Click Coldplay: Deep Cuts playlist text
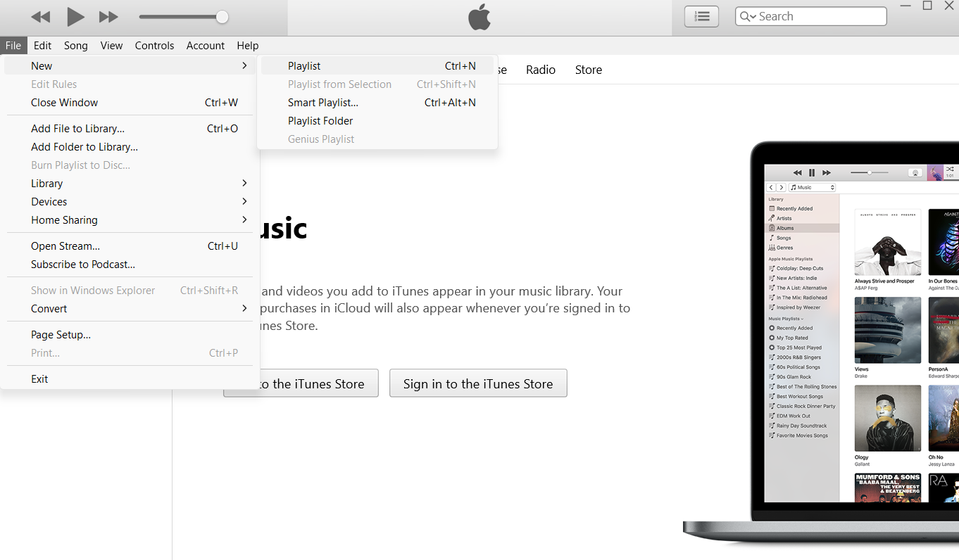The image size is (959, 560). tap(800, 268)
